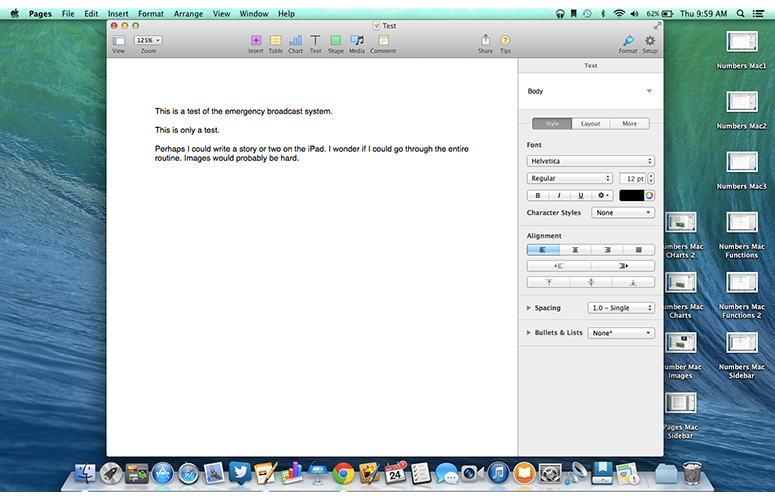Click the increase indent button
The height and width of the screenshot is (500, 775).
click(x=623, y=266)
